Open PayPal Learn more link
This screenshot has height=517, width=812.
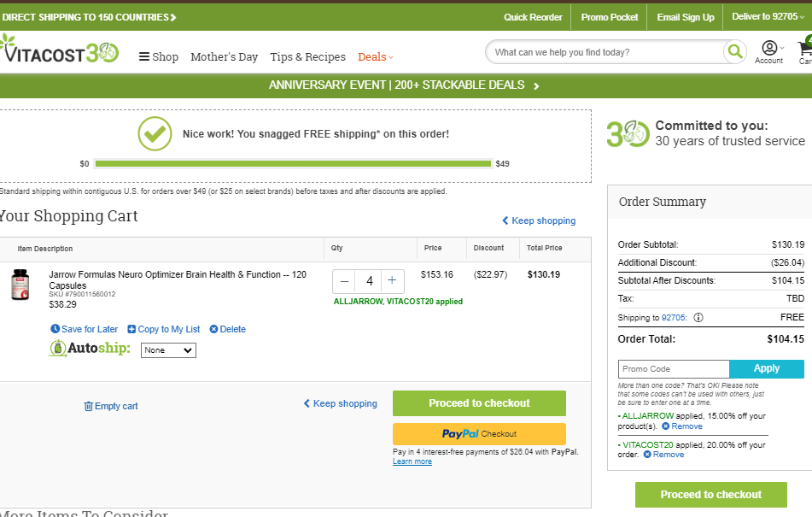[412, 461]
